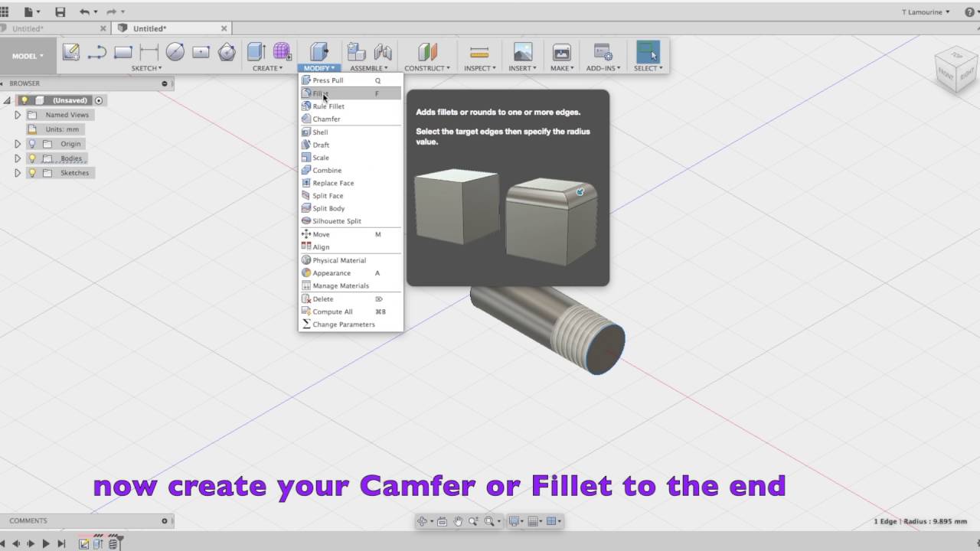The width and height of the screenshot is (980, 551).
Task: Click the Add-Ins scripts icon
Action: 603,52
